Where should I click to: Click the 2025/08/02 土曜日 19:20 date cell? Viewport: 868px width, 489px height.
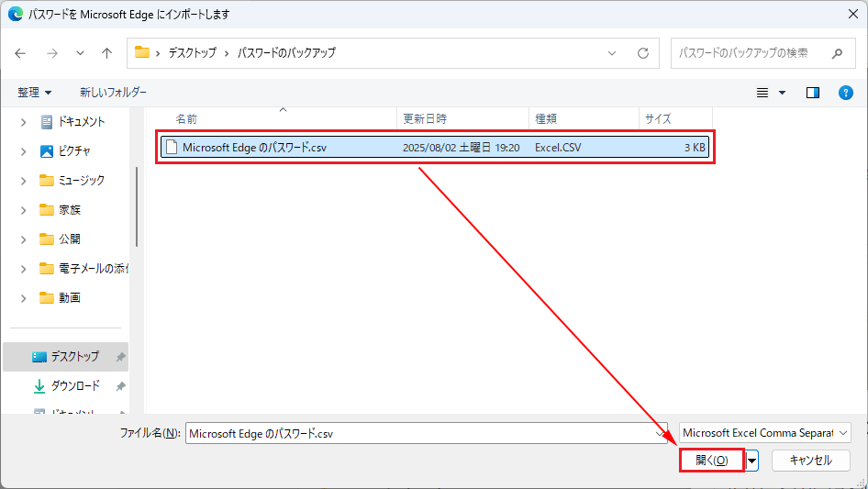pos(462,148)
